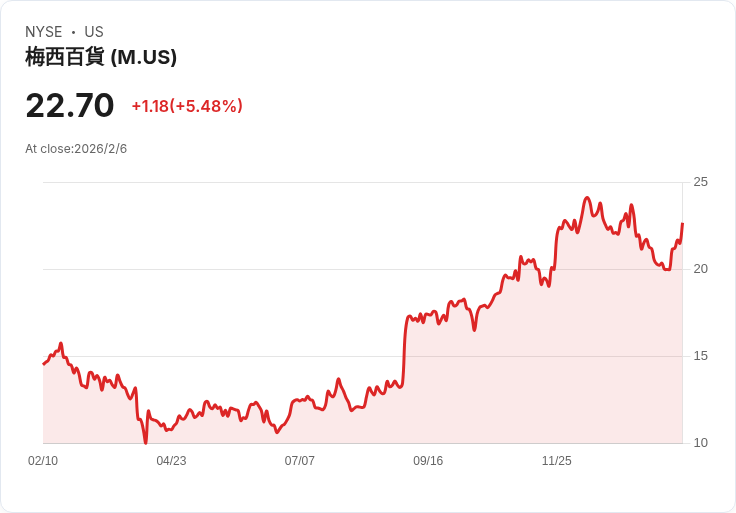The image size is (736, 513).
Task: Click the +1.18(+5.48%) price change
Action: [x=187, y=106]
